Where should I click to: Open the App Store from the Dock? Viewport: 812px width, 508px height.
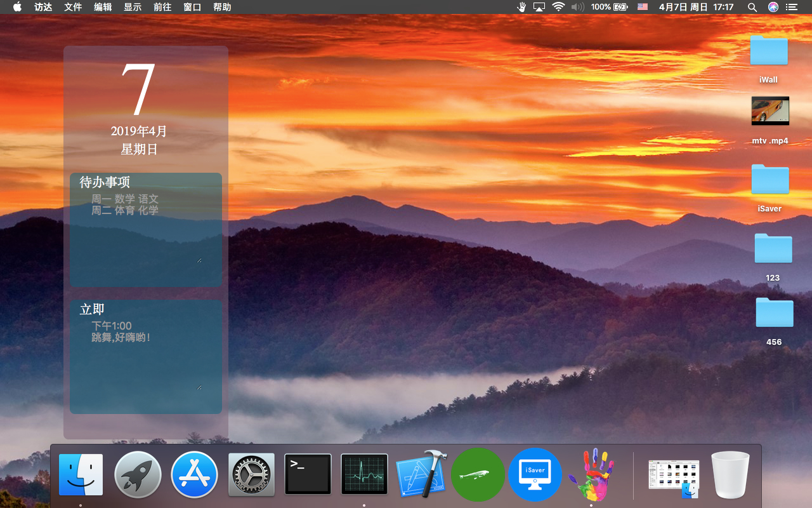pos(194,474)
